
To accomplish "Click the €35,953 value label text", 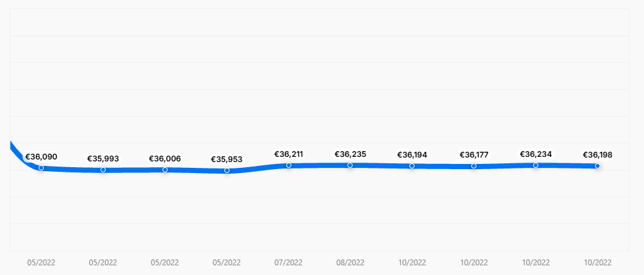I will pyautogui.click(x=227, y=159).
